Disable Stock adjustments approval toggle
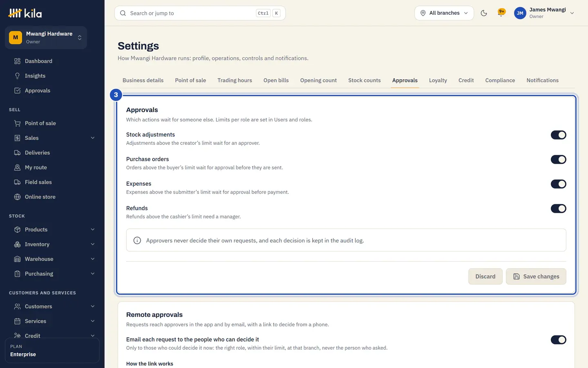The height and width of the screenshot is (368, 588). [x=558, y=135]
